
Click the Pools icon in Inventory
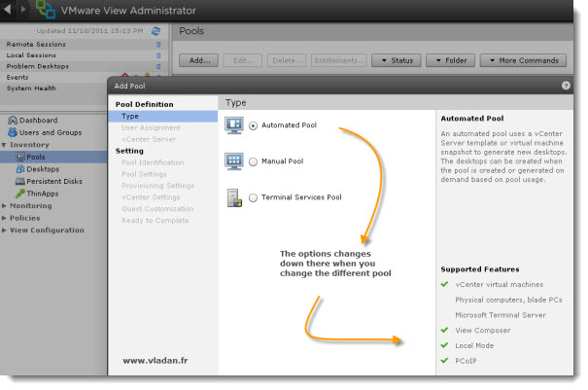point(20,157)
